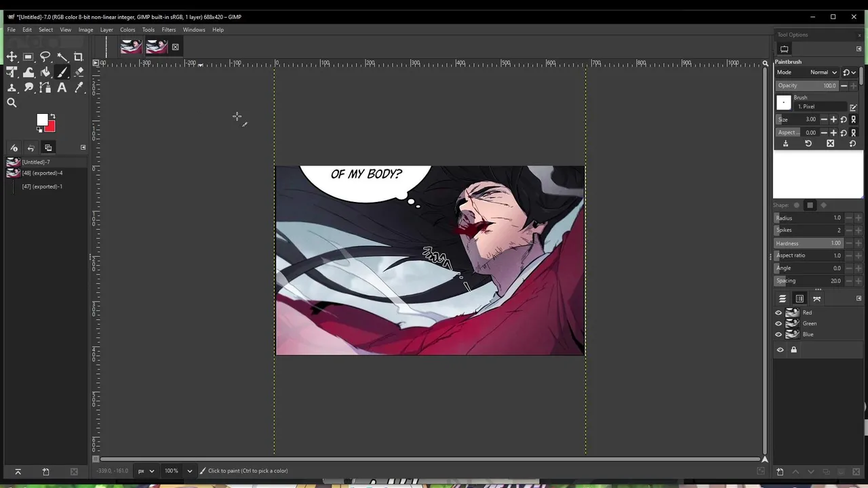Select the Rectangle Select tool
The width and height of the screenshot is (868, 488).
(28, 58)
